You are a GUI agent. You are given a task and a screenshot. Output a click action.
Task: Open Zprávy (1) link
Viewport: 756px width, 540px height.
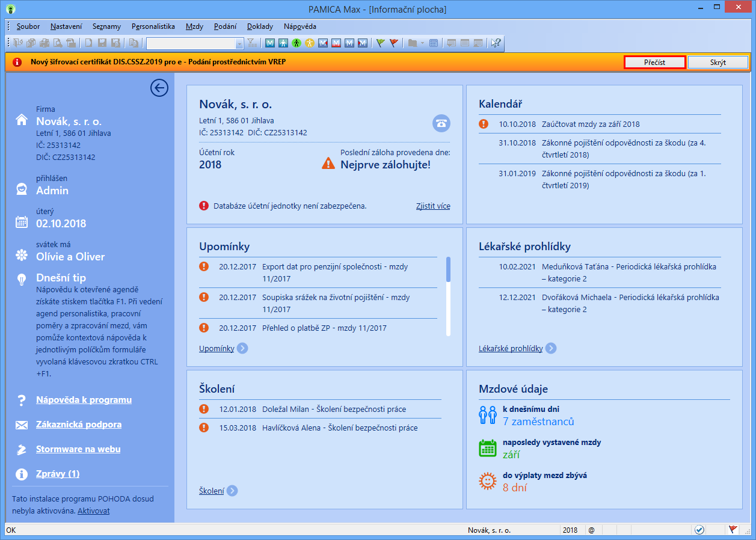[x=58, y=474]
